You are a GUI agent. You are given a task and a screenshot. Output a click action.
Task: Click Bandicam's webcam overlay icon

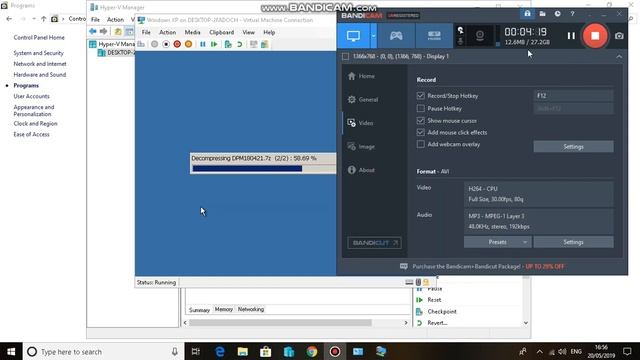click(480, 36)
